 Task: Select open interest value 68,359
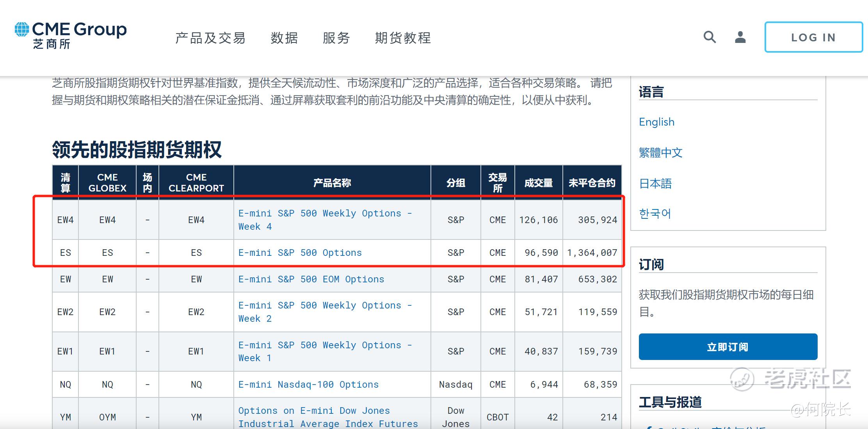600,385
